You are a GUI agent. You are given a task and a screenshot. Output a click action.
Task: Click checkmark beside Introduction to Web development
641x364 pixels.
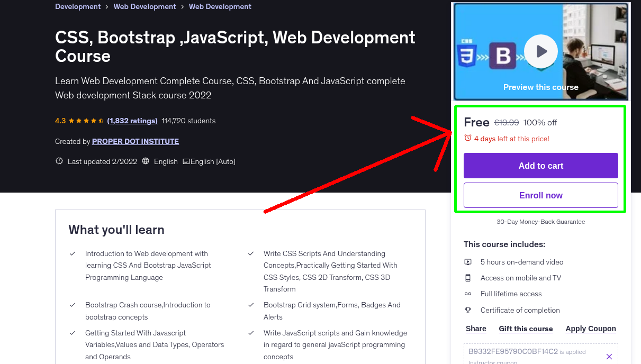pyautogui.click(x=73, y=254)
